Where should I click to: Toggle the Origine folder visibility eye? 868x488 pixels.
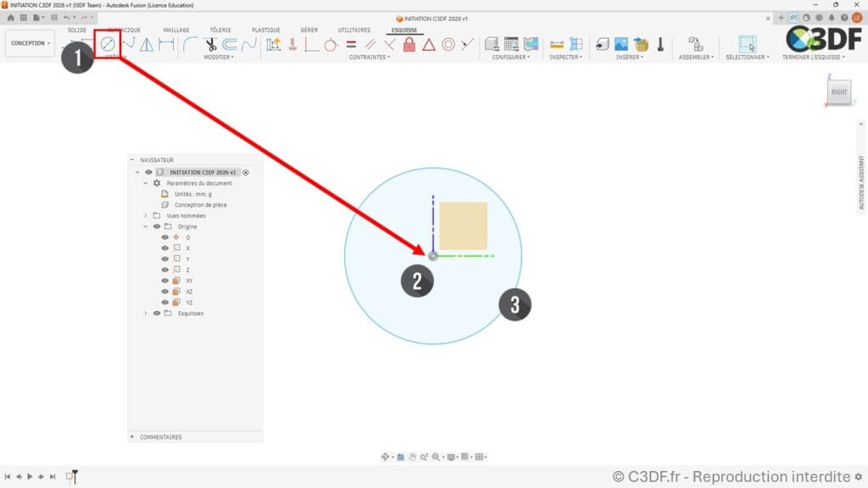156,226
